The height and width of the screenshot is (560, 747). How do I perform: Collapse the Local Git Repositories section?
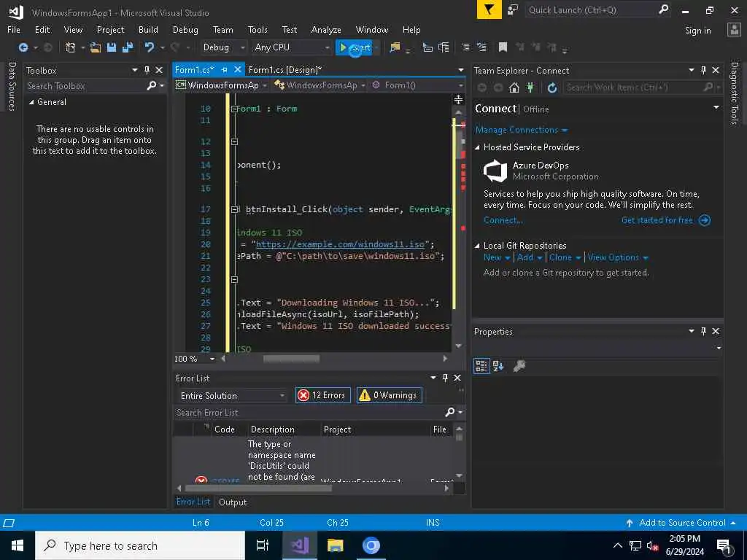click(x=477, y=246)
